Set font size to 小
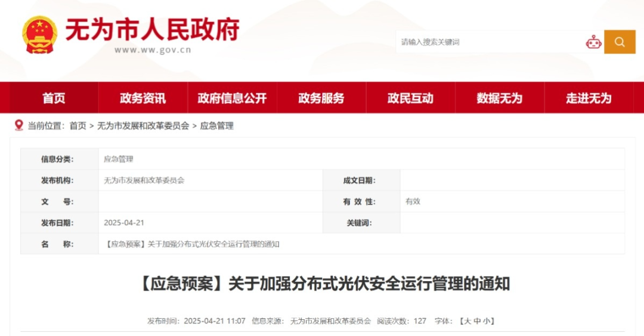This screenshot has width=644, height=336. click(487, 321)
